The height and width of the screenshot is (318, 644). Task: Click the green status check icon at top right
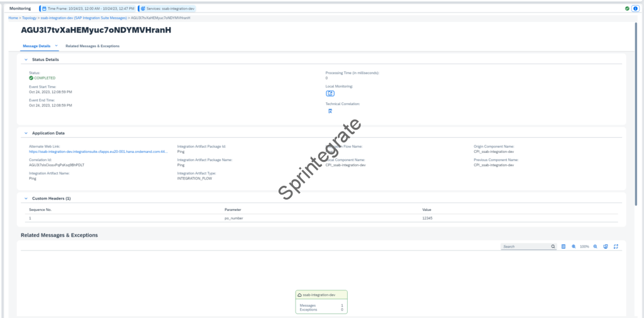pyautogui.click(x=627, y=8)
